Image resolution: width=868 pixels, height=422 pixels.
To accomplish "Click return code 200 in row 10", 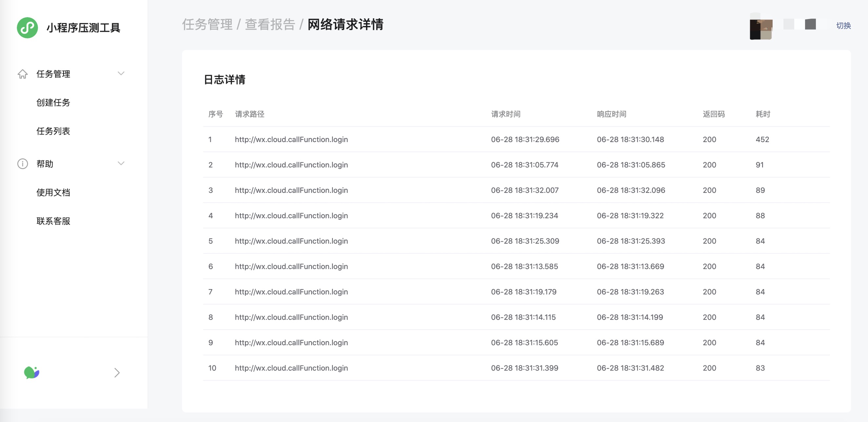I will [x=709, y=368].
